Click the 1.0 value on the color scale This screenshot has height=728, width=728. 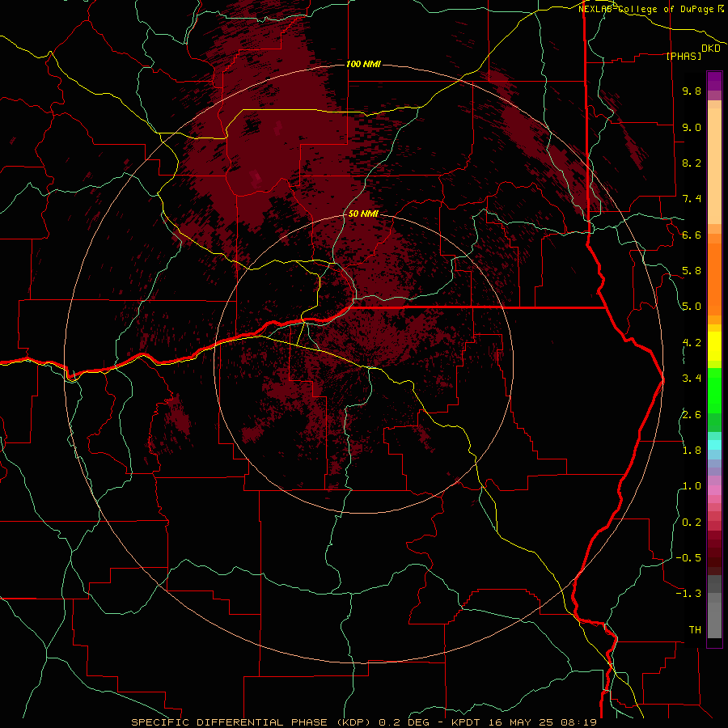tap(692, 486)
